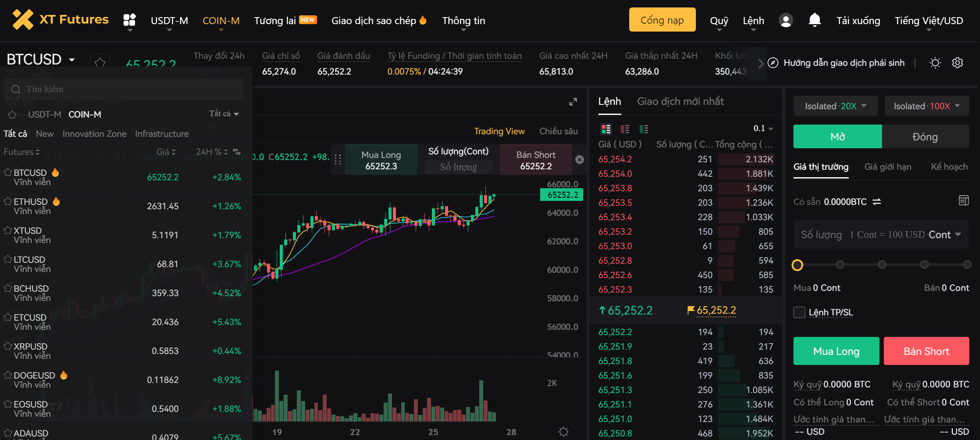Show both bids and asks order book view
980x440 pixels.
click(606, 129)
